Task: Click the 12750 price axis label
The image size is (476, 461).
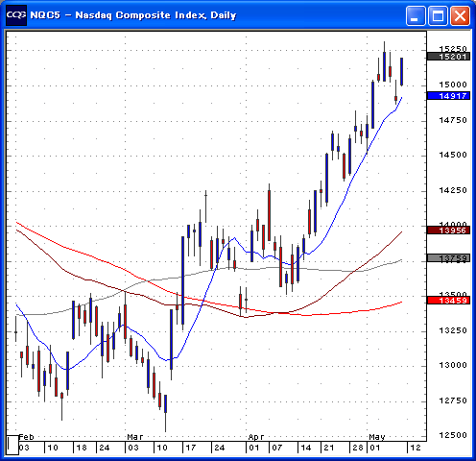Action: tap(453, 400)
